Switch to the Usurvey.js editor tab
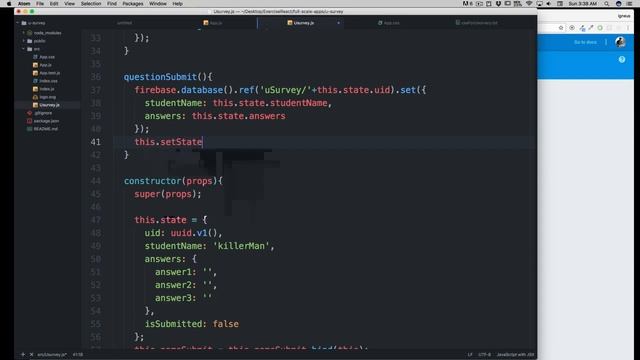 pos(300,23)
